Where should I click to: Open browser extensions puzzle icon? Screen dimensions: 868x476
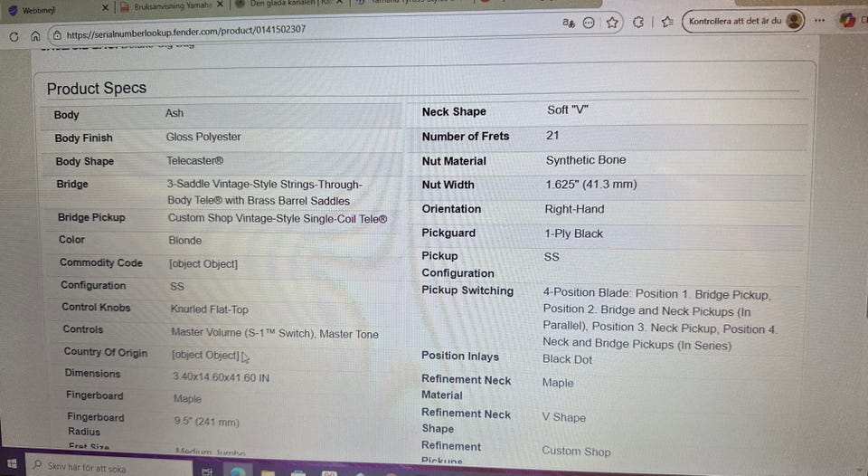(638, 22)
